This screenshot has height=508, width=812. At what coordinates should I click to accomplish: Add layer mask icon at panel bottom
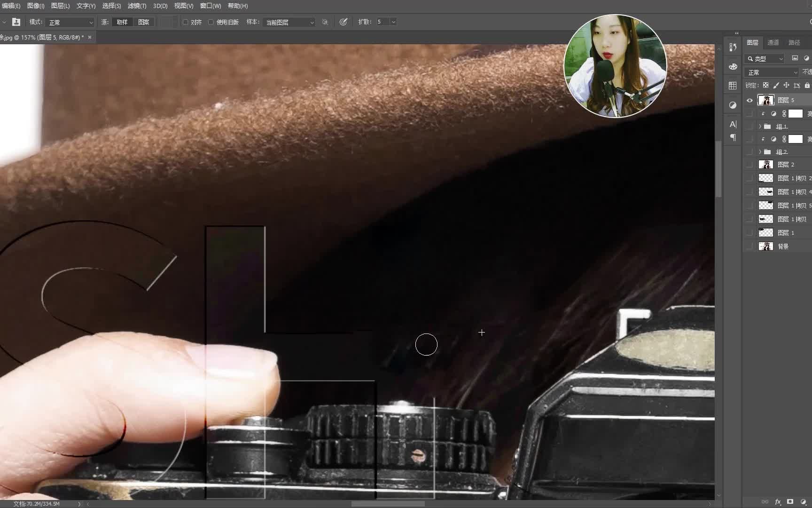790,502
